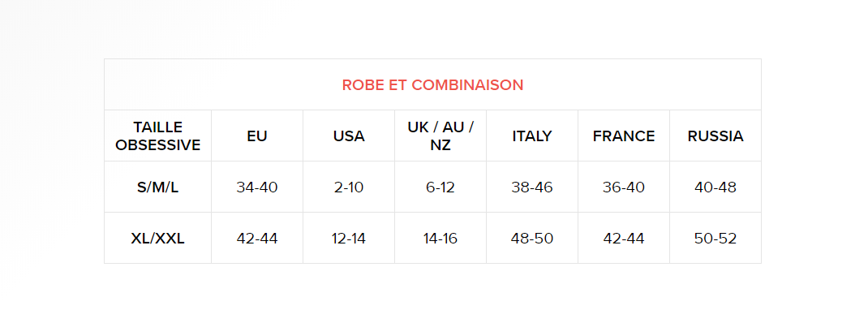Click the USA column header
This screenshot has height=323, width=868.
tap(349, 136)
